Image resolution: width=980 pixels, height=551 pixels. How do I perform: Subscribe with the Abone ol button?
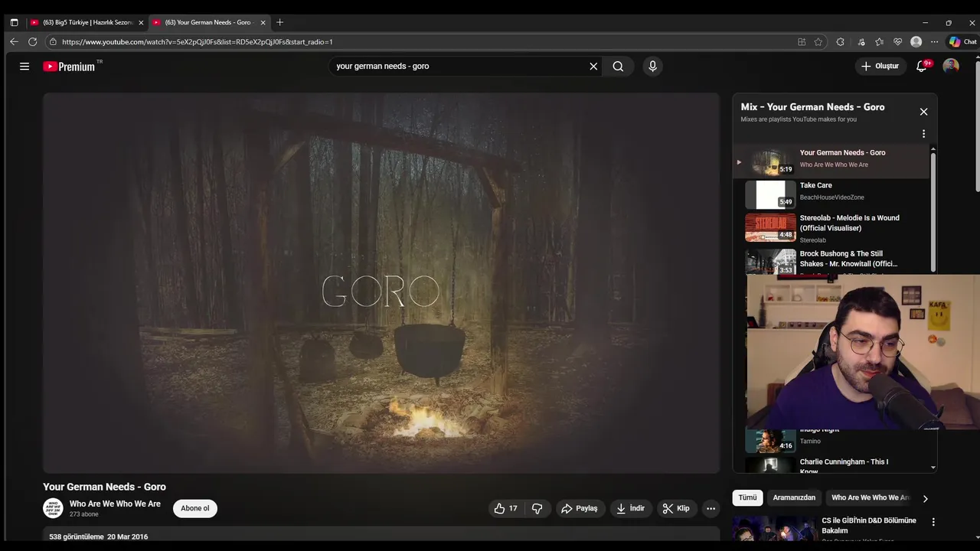pyautogui.click(x=195, y=508)
